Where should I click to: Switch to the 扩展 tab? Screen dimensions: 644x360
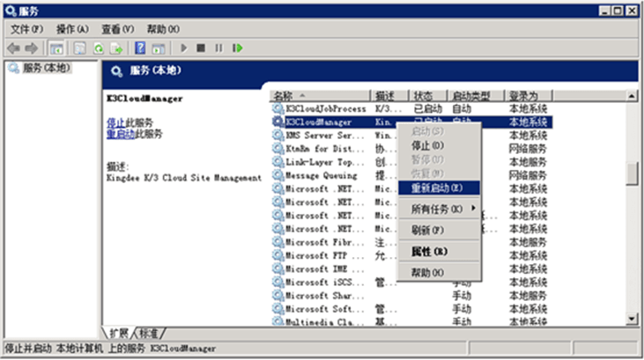click(x=119, y=333)
